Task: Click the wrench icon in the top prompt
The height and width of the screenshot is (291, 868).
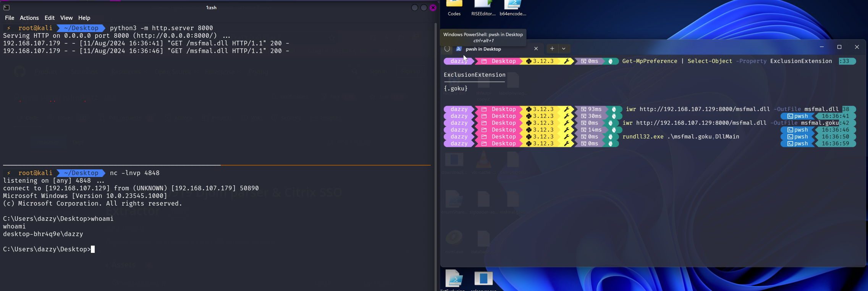Action: pyautogui.click(x=567, y=61)
